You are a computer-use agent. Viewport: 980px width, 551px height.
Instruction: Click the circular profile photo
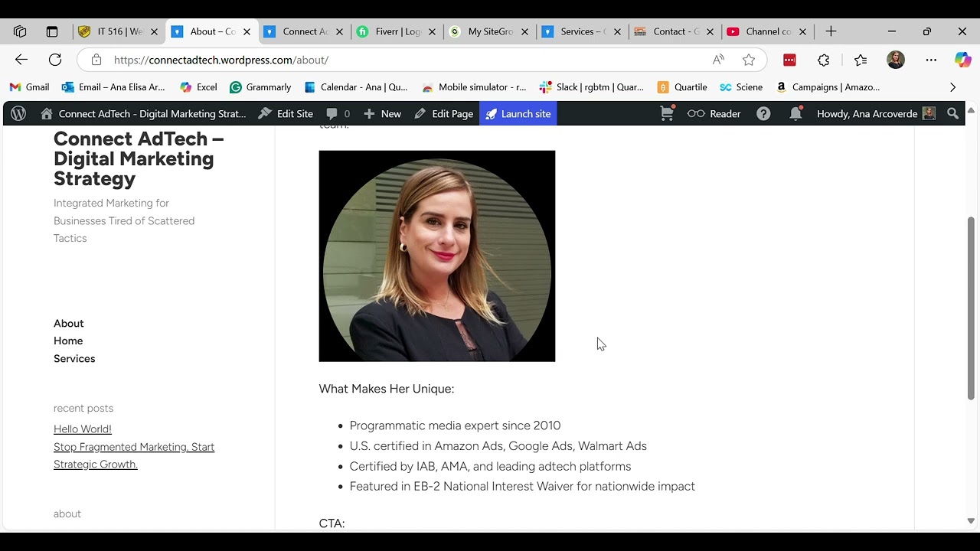(x=437, y=256)
